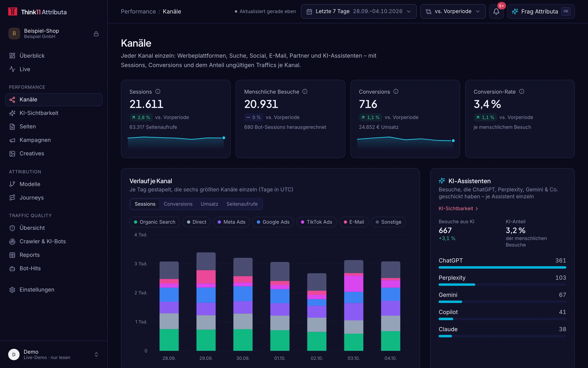Click the Modelle branch icon
The height and width of the screenshot is (368, 588).
coord(12,184)
